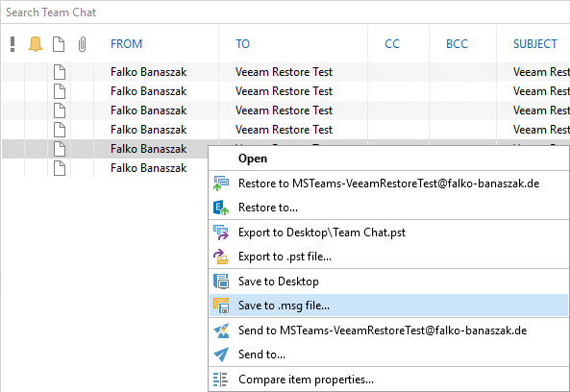This screenshot has height=392, width=570.
Task: Sort messages by FROM column header
Action: pyautogui.click(x=127, y=44)
